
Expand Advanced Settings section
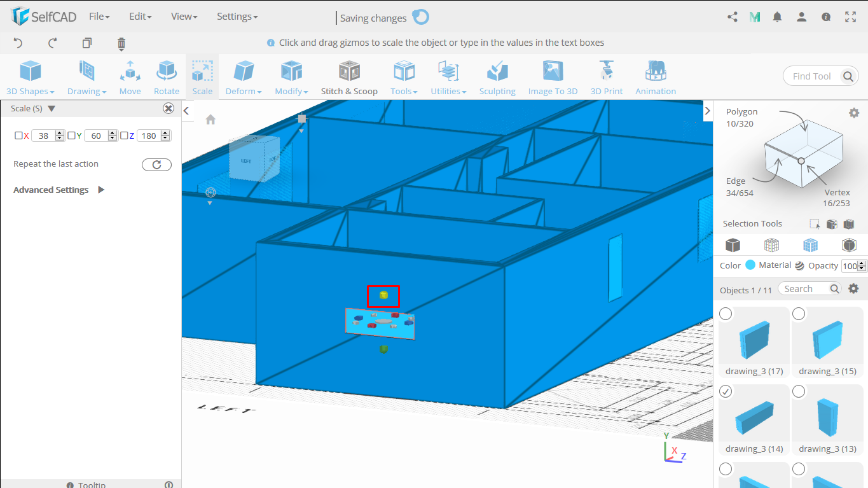[101, 190]
